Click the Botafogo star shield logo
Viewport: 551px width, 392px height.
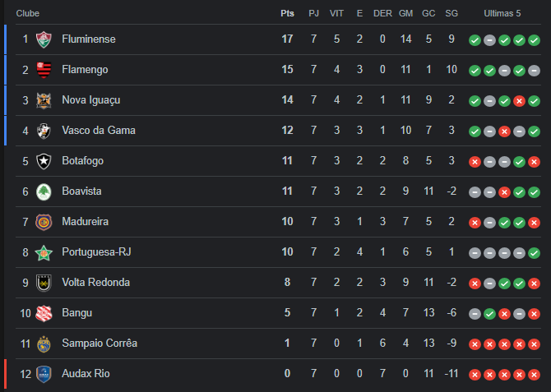click(44, 161)
